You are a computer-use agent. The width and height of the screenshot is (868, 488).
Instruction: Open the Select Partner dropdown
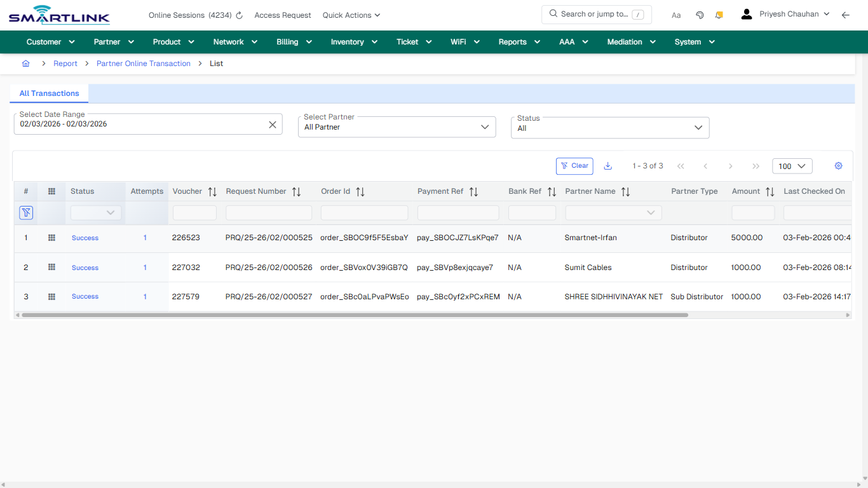coord(485,126)
